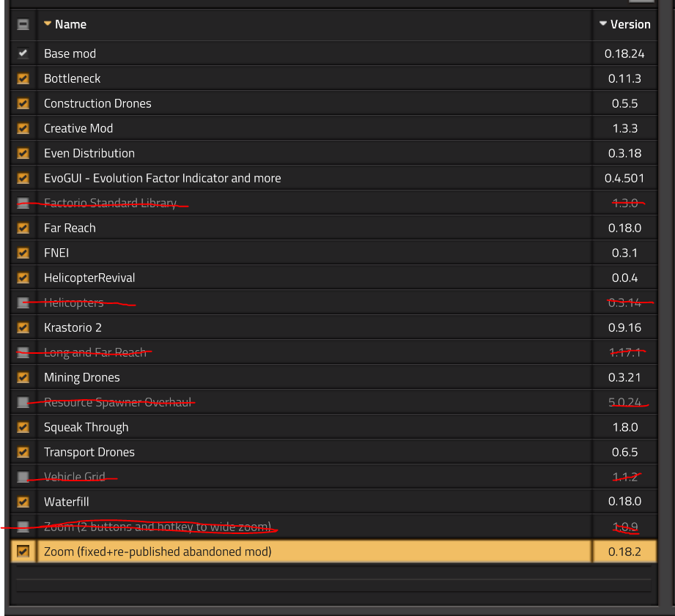Screen dimensions: 675x616
Task: Disable the Krastorio 2 checkbox
Action: tap(23, 328)
